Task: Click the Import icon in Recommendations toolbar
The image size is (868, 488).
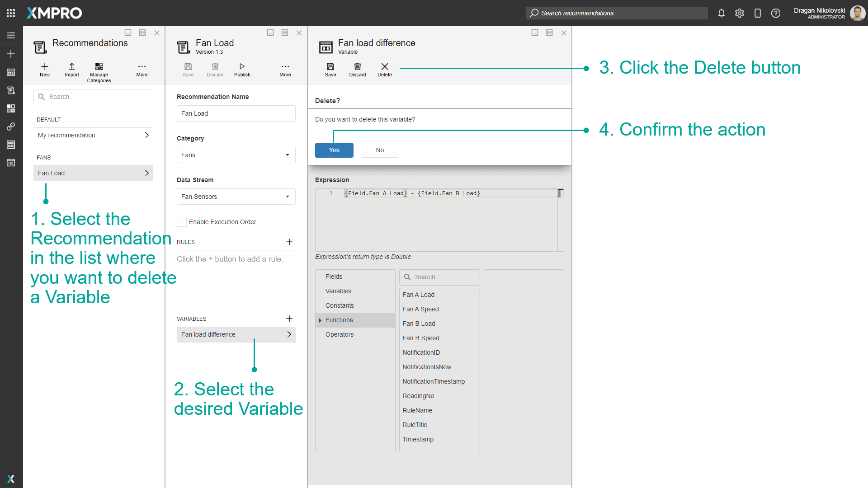Action: coord(71,70)
